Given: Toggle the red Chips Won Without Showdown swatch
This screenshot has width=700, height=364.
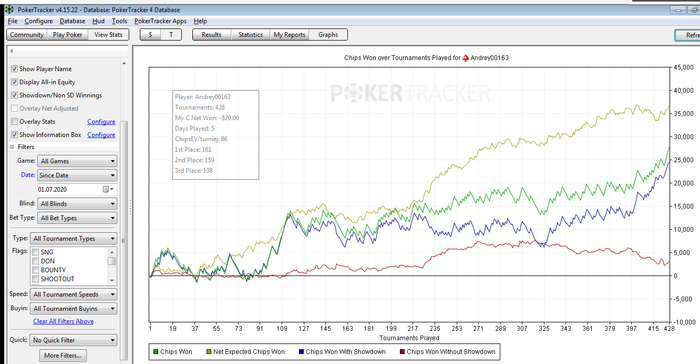Looking at the screenshot, I should point(402,352).
